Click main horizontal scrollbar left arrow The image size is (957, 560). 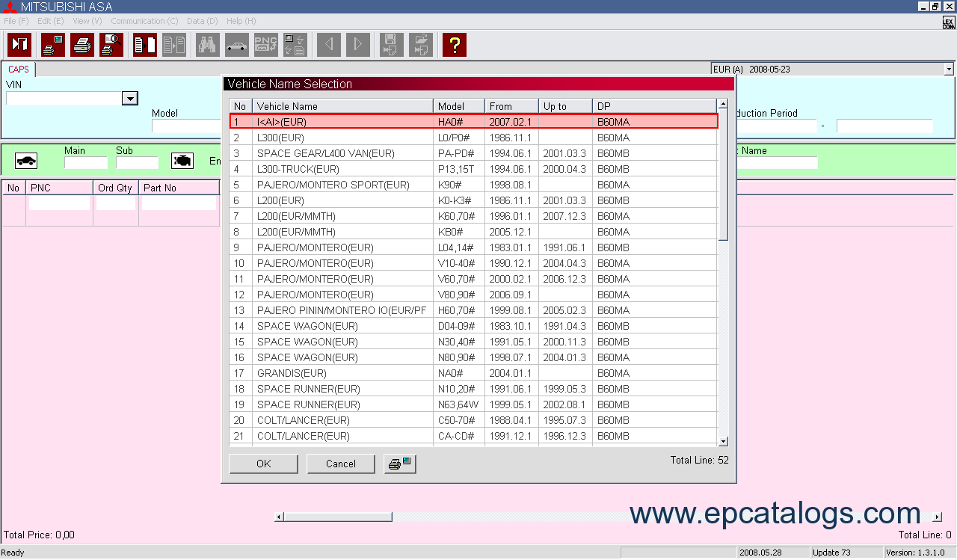click(x=279, y=517)
